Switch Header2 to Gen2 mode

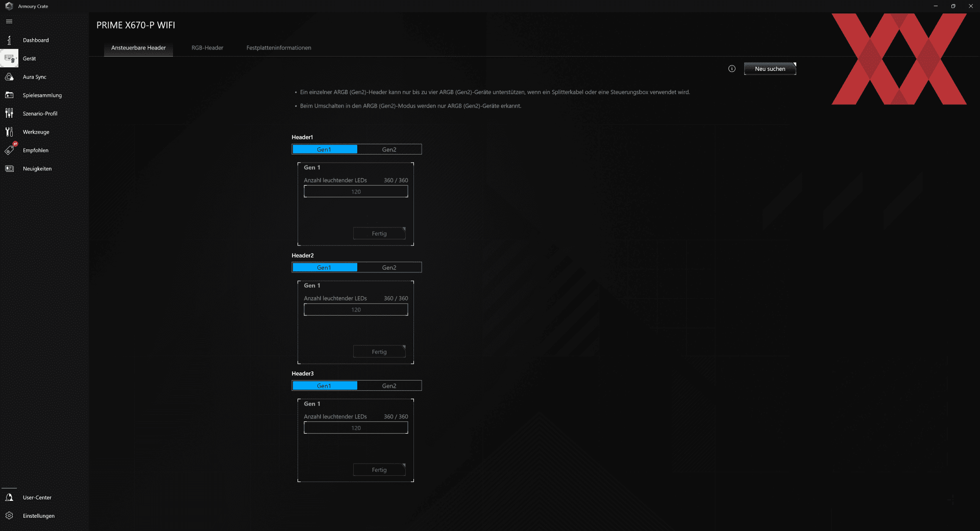tap(389, 268)
